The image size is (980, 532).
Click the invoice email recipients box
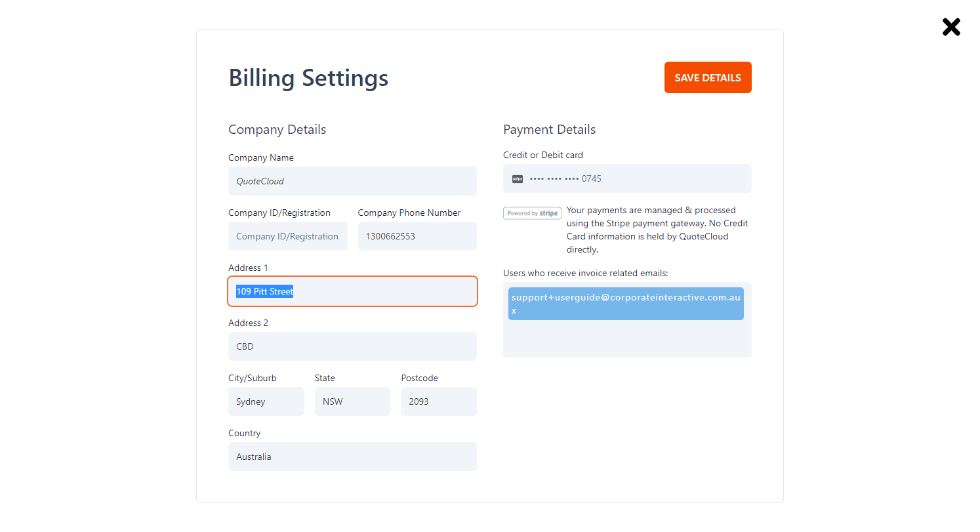click(x=627, y=338)
